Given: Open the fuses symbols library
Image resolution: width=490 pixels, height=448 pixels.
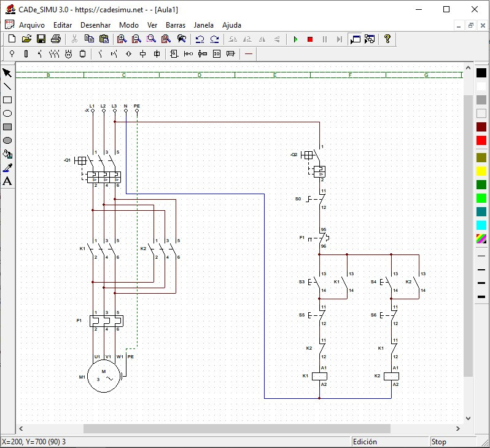Looking at the screenshot, I should (x=26, y=54).
